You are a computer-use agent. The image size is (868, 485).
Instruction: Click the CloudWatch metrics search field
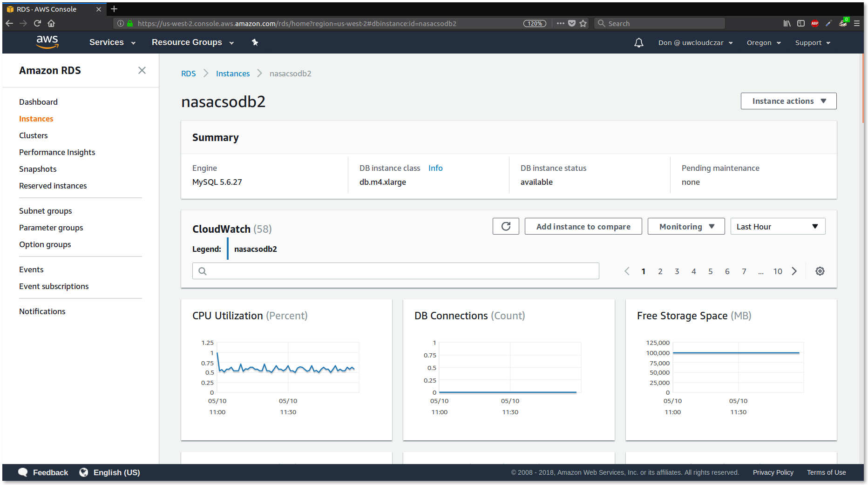coord(396,271)
